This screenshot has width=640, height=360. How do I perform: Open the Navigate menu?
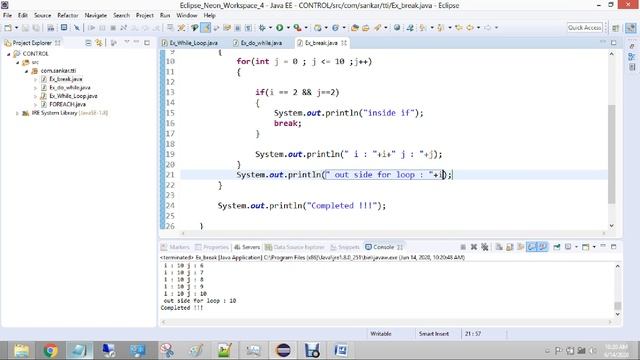point(96,15)
